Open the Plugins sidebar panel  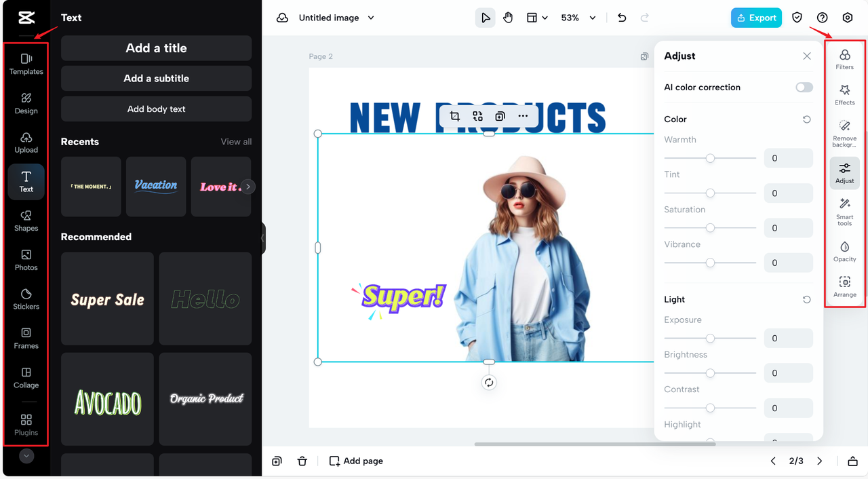26,425
